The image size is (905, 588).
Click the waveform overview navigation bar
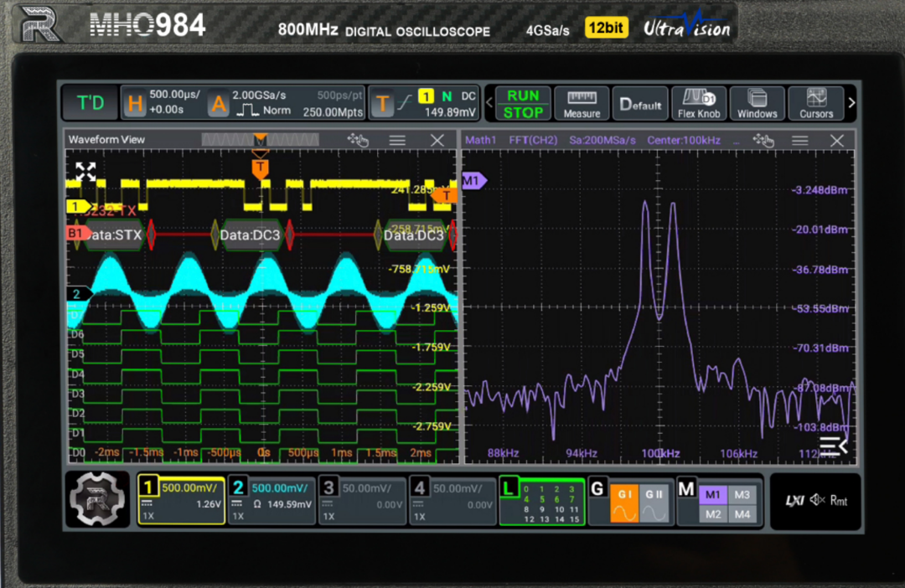pyautogui.click(x=260, y=140)
